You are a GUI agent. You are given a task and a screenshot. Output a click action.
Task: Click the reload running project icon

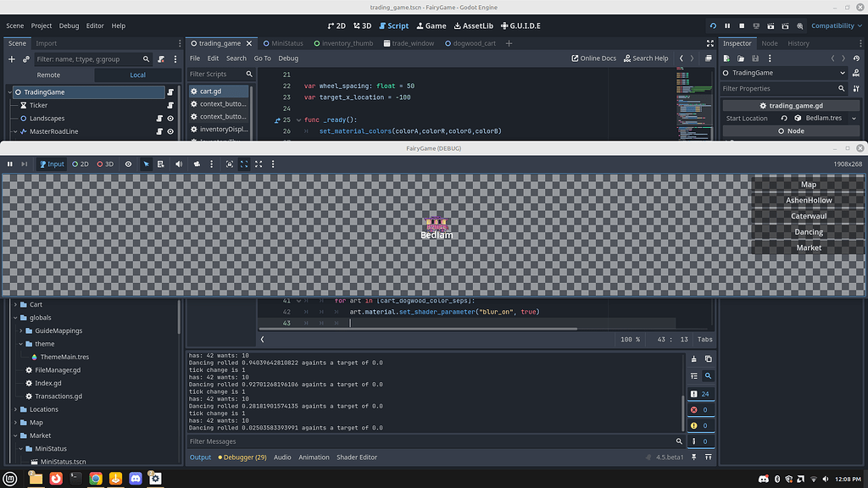[x=714, y=26]
